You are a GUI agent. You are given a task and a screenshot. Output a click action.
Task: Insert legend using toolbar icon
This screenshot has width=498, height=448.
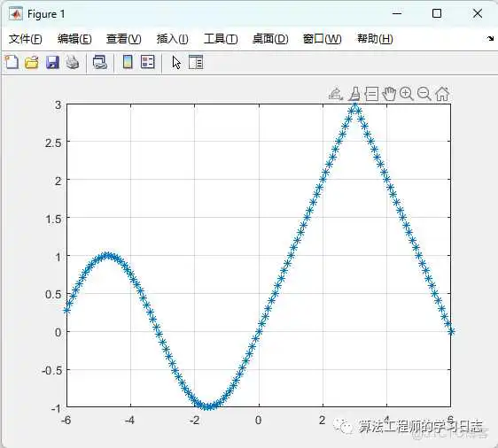pyautogui.click(x=148, y=62)
